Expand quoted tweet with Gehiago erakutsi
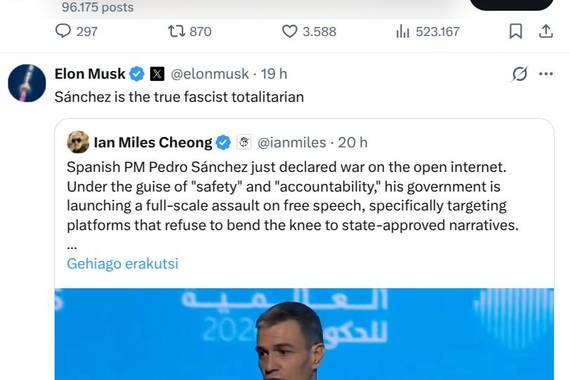This screenshot has height=380, width=570. 123,263
